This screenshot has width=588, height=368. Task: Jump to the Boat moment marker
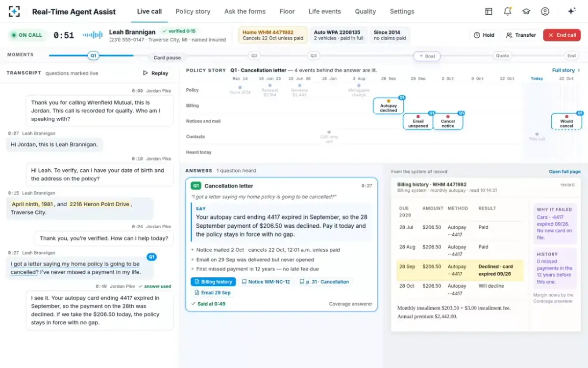point(426,56)
